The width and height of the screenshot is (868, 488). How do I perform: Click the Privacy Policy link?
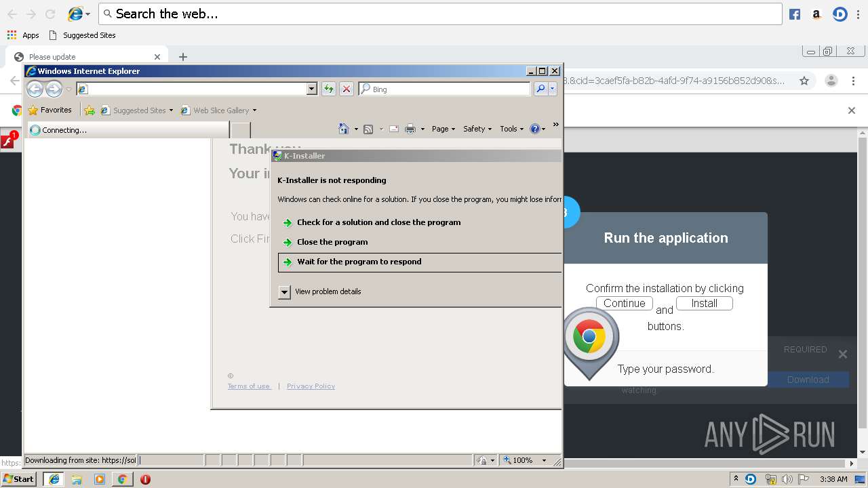click(311, 386)
